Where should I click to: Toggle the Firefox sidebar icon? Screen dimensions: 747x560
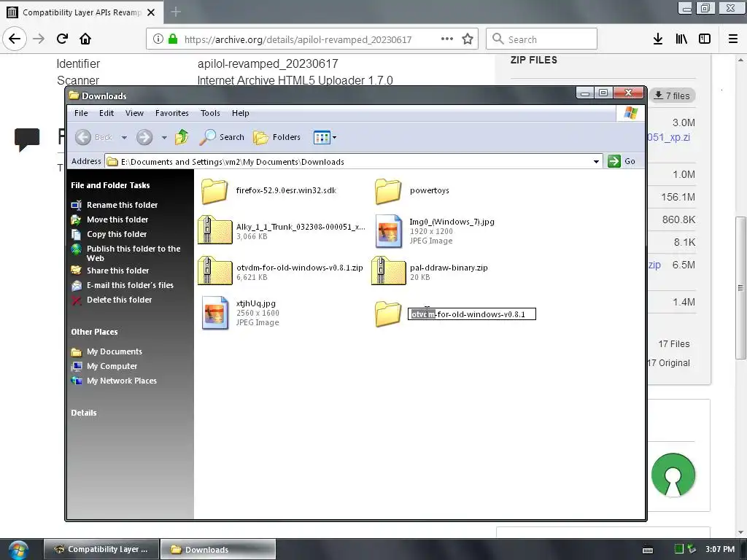[705, 39]
